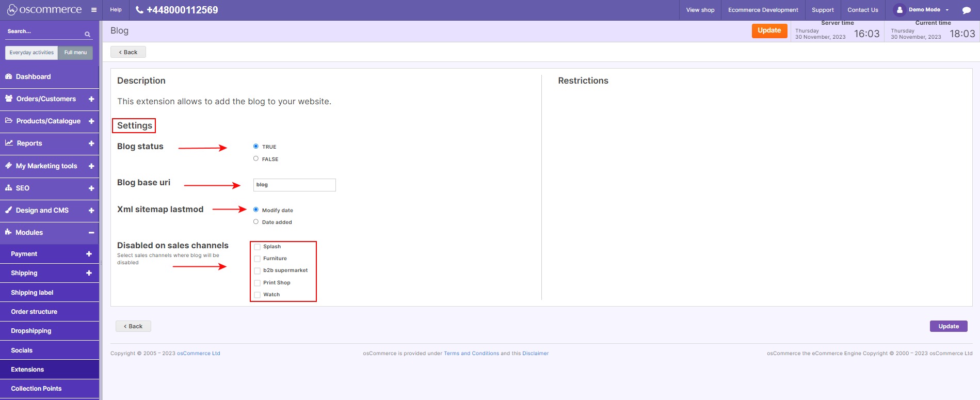The width and height of the screenshot is (980, 400).
Task: Click the Design and CMS brush icon
Action: [x=9, y=210]
